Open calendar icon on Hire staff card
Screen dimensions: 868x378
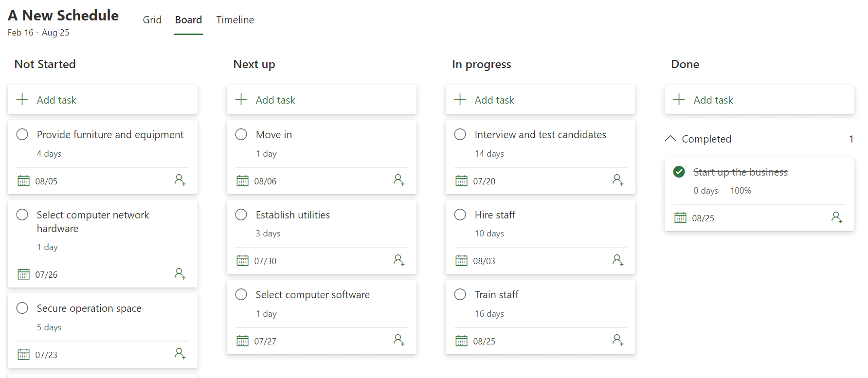tap(461, 261)
